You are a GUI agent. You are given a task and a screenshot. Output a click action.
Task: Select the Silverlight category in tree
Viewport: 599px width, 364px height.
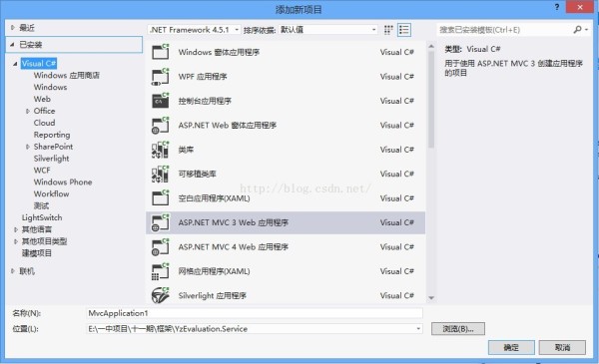tap(51, 159)
